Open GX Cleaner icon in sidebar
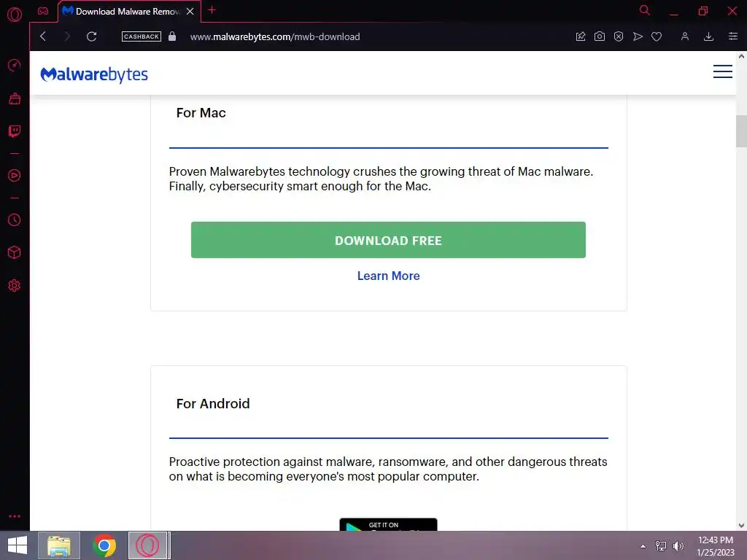This screenshot has width=747, height=560. 15,98
